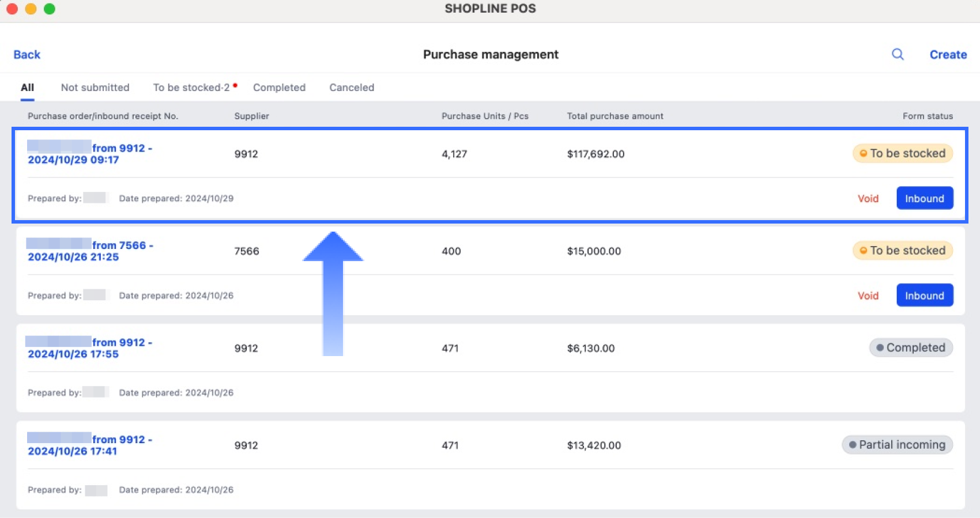Create a new purchase order
Screen dimensions: 980x518
[x=948, y=55]
